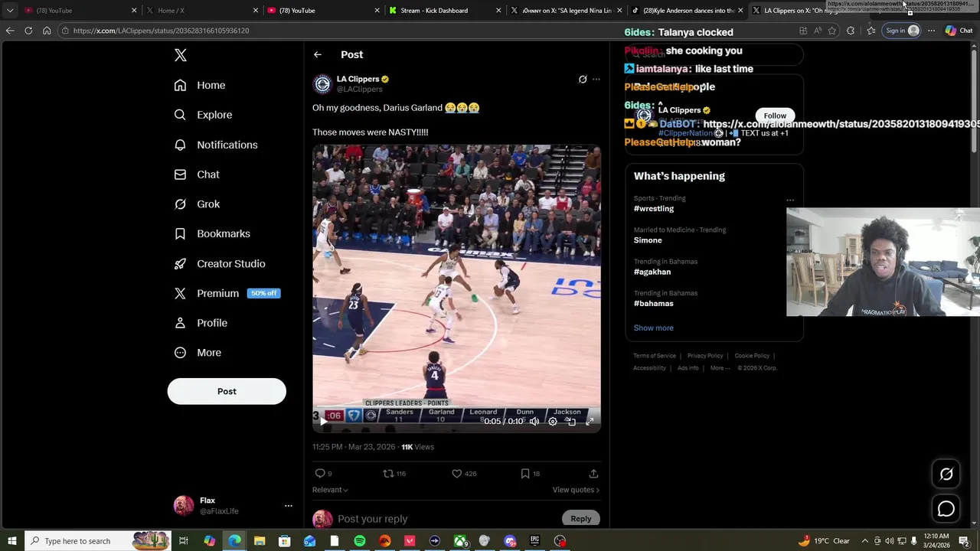Click the share icon on the post
Viewport: 980px width, 551px height.
pyautogui.click(x=593, y=474)
